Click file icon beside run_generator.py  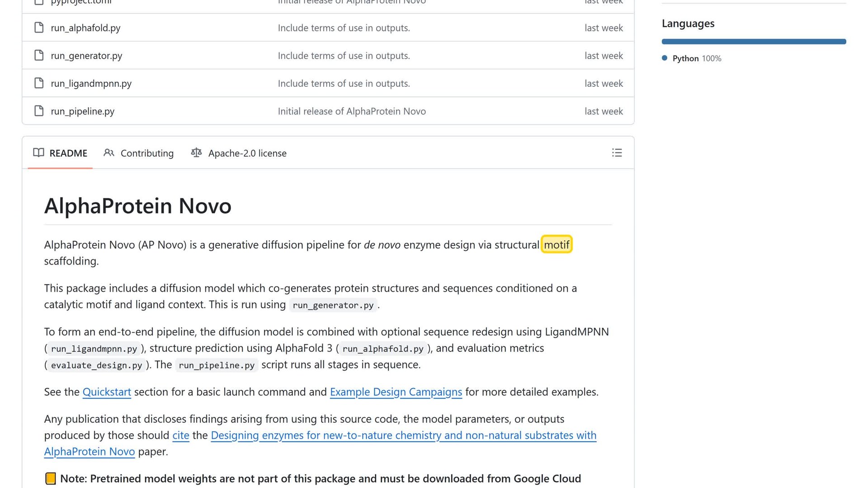tap(39, 55)
